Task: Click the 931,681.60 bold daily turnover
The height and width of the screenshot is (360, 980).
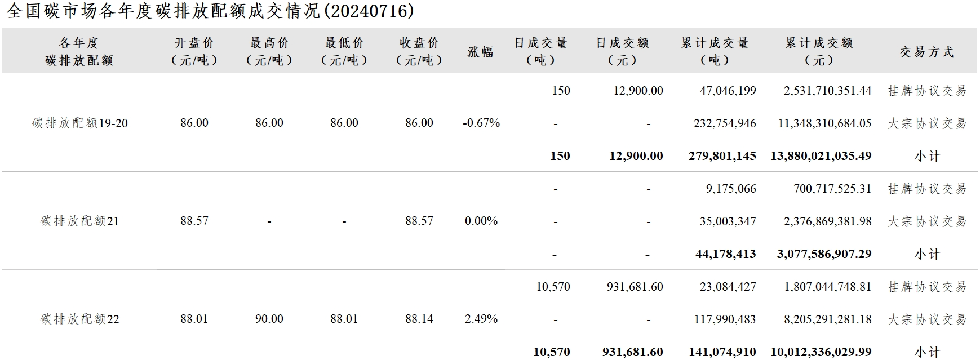Action: [x=632, y=352]
